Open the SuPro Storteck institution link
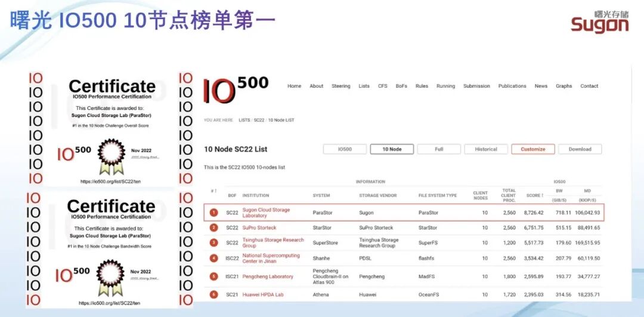Image resolution: width=644 pixels, height=317 pixels. 259,228
